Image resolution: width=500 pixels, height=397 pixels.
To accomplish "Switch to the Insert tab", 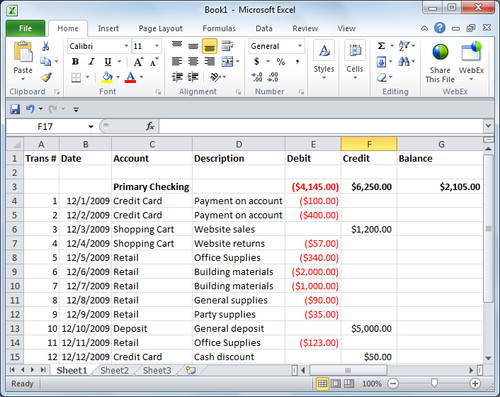I will [x=108, y=28].
